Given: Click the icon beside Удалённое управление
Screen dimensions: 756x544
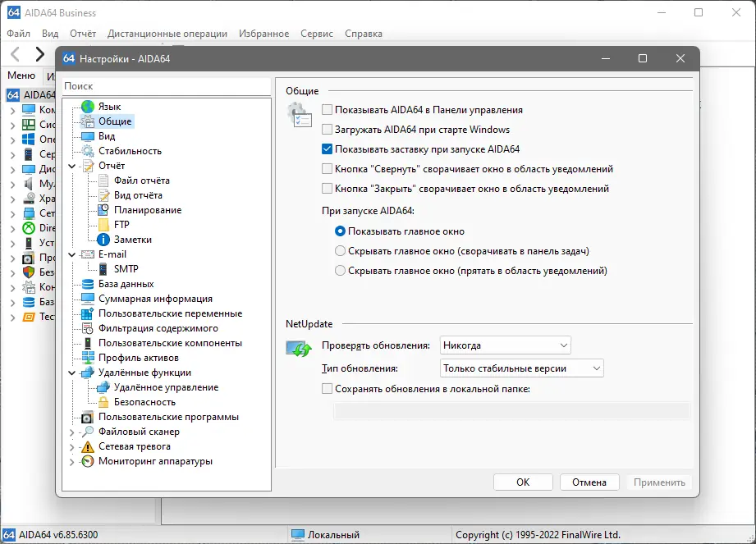Looking at the screenshot, I should (x=103, y=387).
